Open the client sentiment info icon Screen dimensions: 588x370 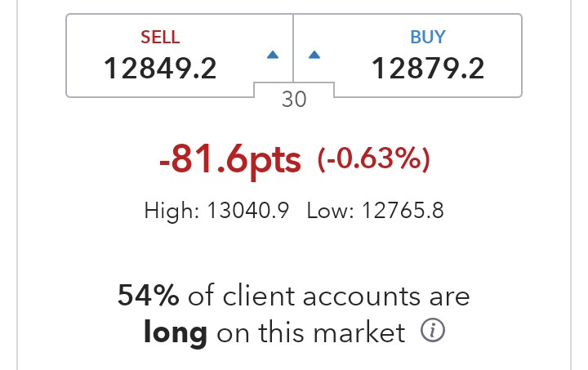(433, 330)
